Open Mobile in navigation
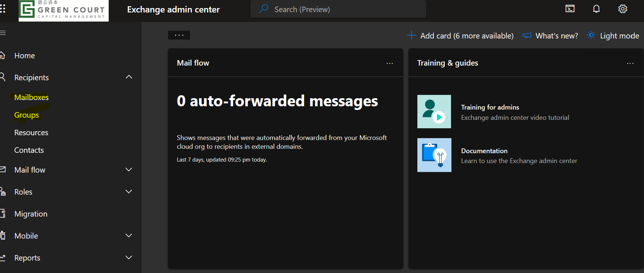644x273 pixels. (26, 236)
